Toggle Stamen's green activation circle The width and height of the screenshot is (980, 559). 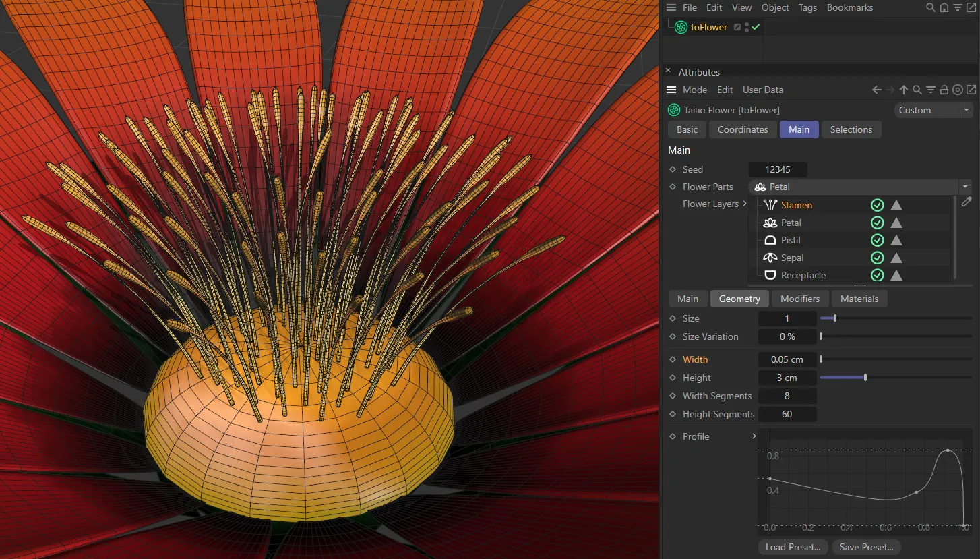click(x=877, y=205)
